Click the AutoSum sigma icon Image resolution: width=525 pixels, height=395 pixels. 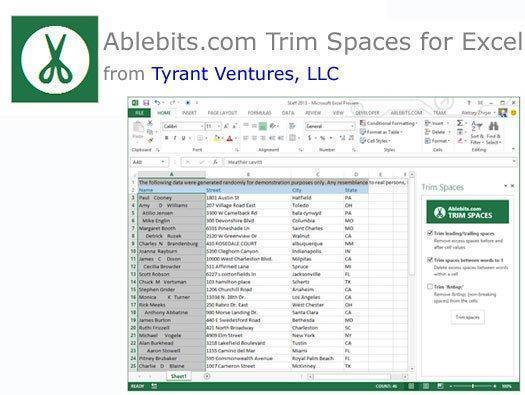click(x=460, y=123)
